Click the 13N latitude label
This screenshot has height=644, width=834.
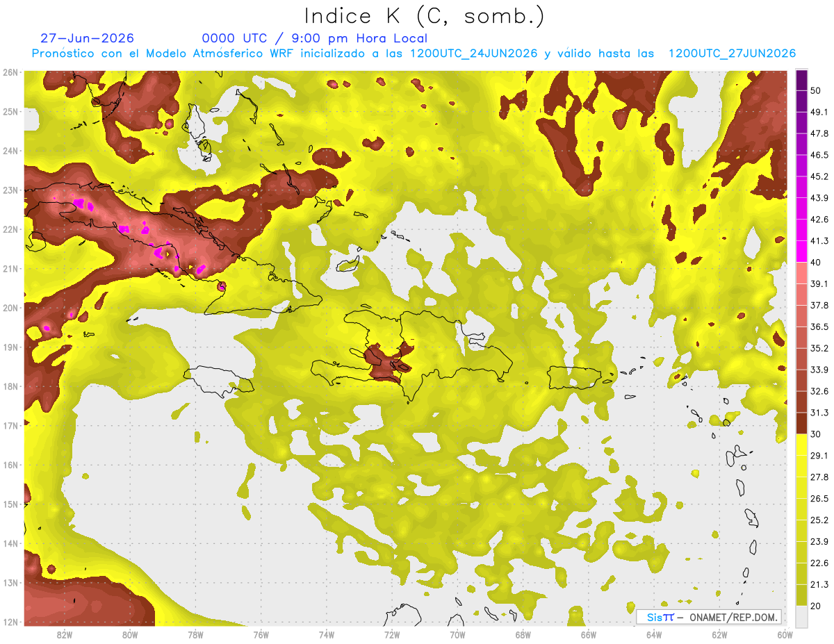tap(10, 583)
